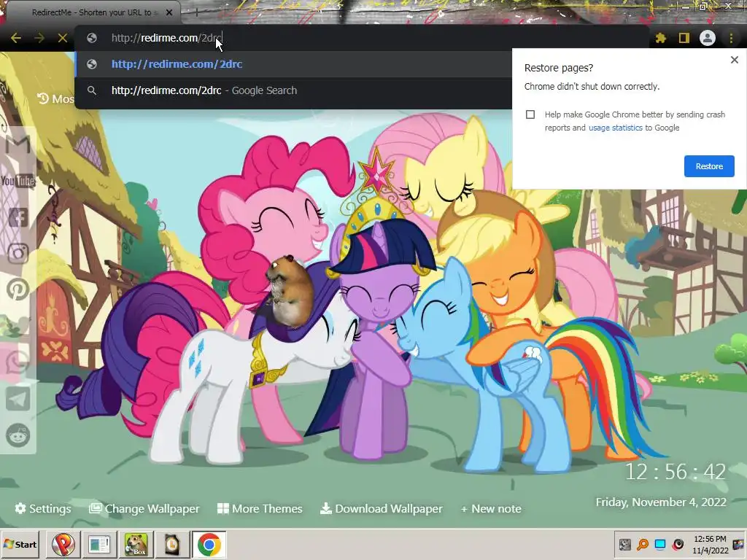This screenshot has width=747, height=560.
Task: Click the magnifier system tray icon
Action: tap(643, 544)
